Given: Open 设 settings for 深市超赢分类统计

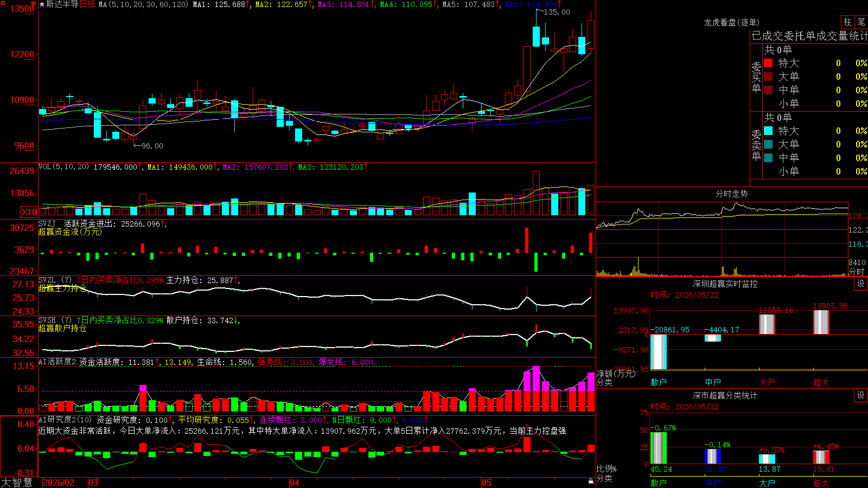Looking at the screenshot, I should pos(861,395).
